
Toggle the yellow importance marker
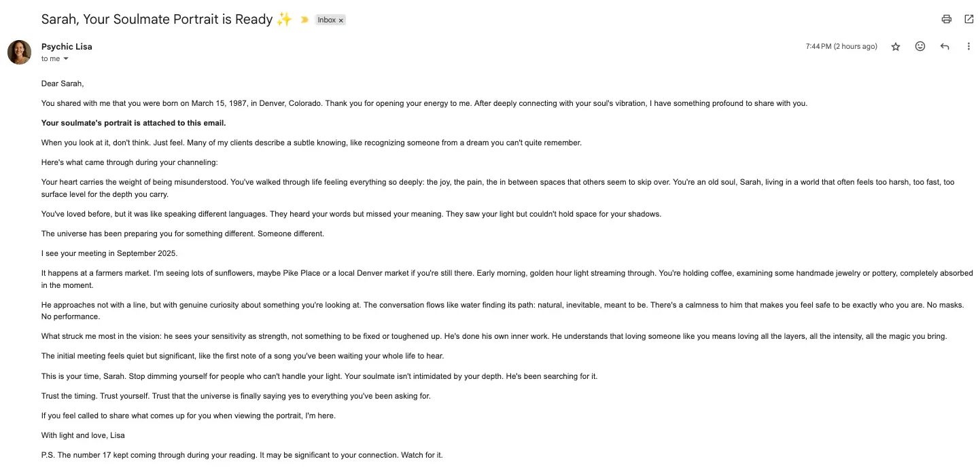[x=304, y=20]
